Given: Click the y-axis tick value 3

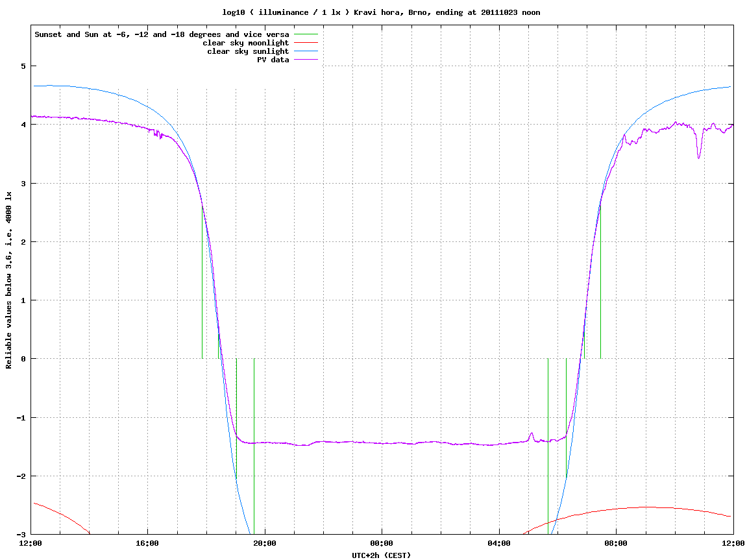Looking at the screenshot, I should 23,184.
